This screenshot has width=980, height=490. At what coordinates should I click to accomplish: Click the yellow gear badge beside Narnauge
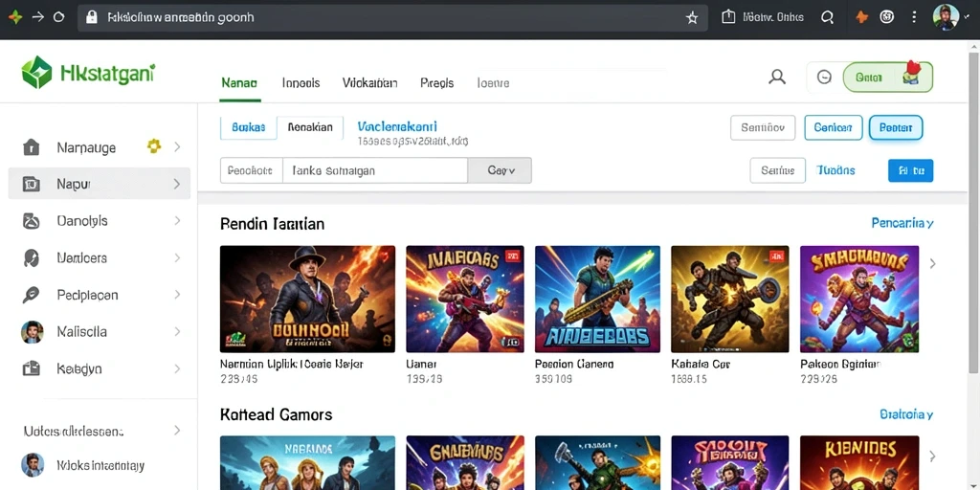coord(154,146)
